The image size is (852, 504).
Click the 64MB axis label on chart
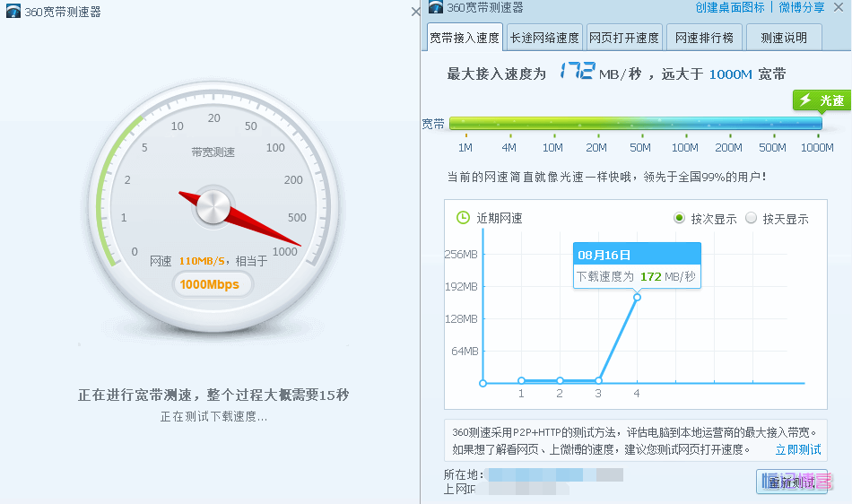pos(465,352)
